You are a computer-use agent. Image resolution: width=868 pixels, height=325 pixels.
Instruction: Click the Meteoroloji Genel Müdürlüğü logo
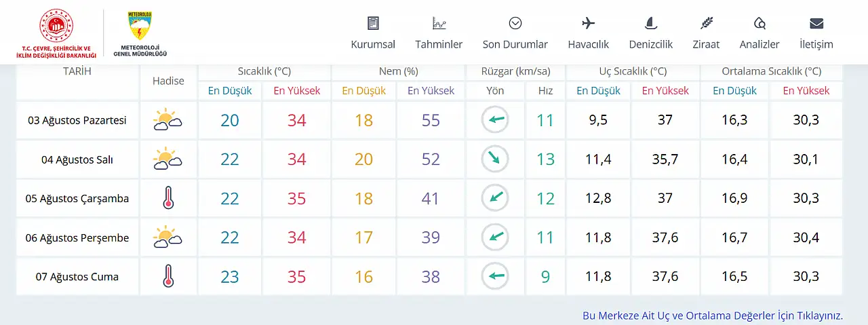coord(140,33)
